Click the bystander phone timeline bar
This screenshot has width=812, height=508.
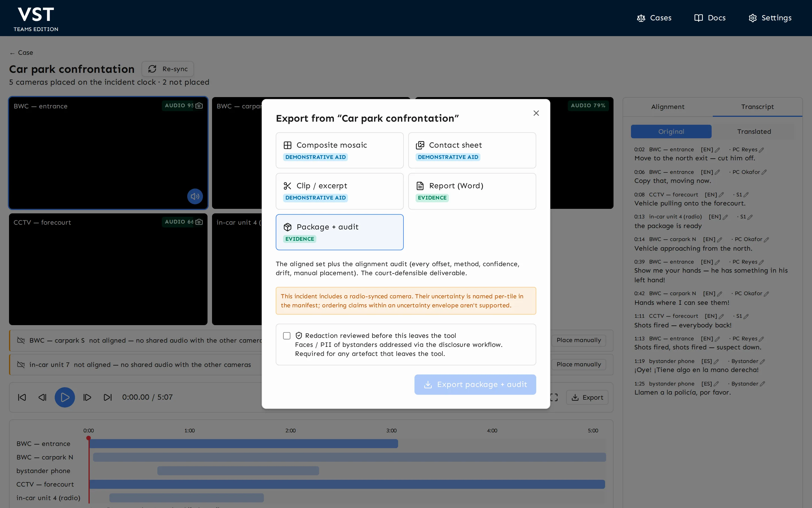238,471
